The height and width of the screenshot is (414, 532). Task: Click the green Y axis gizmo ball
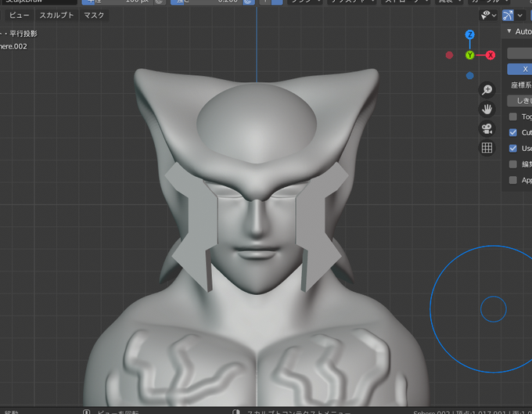click(470, 55)
